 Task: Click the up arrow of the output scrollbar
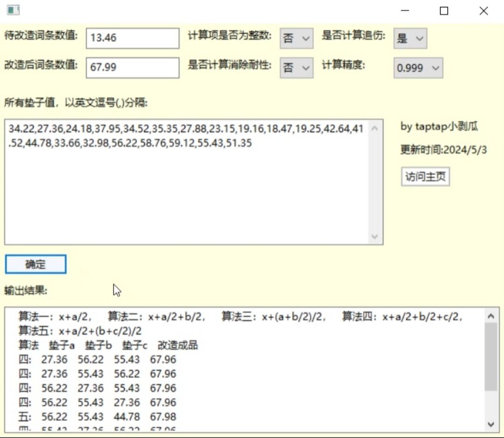[x=491, y=316]
